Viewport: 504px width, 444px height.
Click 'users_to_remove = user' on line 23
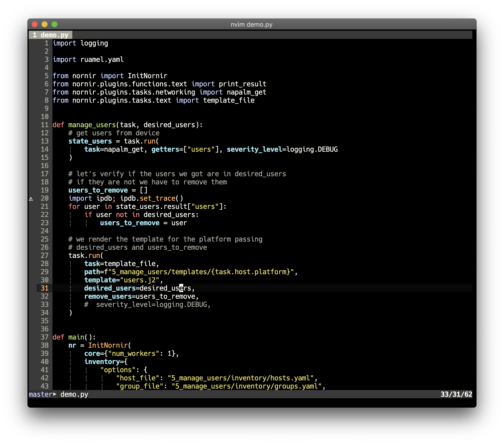coord(144,223)
